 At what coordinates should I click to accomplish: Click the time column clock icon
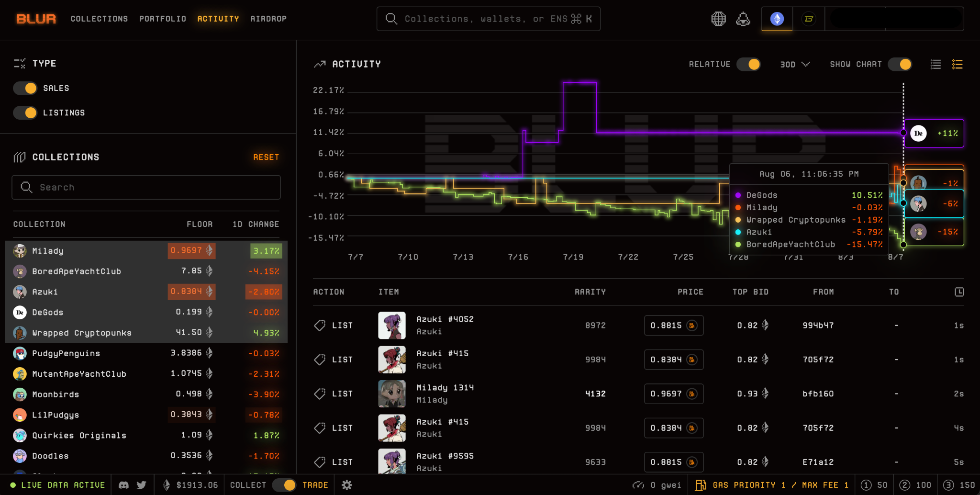(x=959, y=292)
